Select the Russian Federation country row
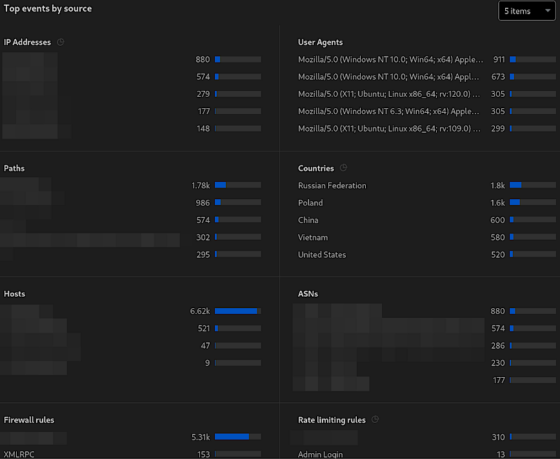The width and height of the screenshot is (560, 459). click(427, 185)
